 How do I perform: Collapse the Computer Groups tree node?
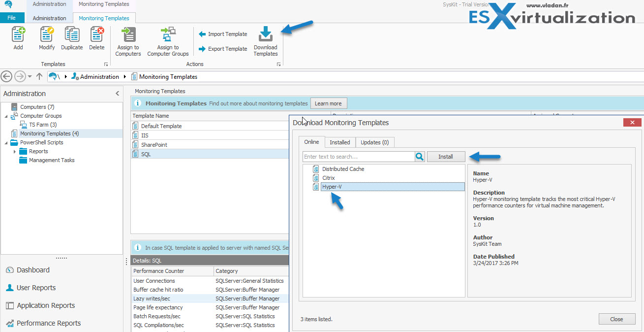(x=6, y=116)
